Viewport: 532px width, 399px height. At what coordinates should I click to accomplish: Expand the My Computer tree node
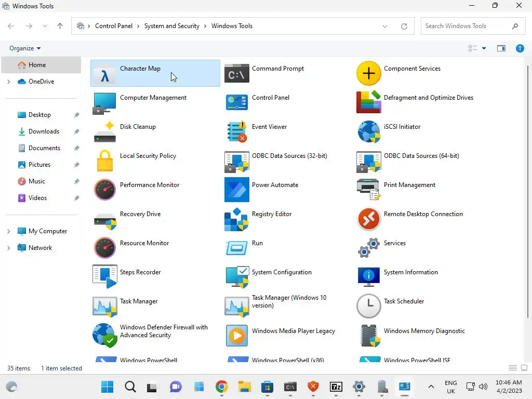point(9,231)
